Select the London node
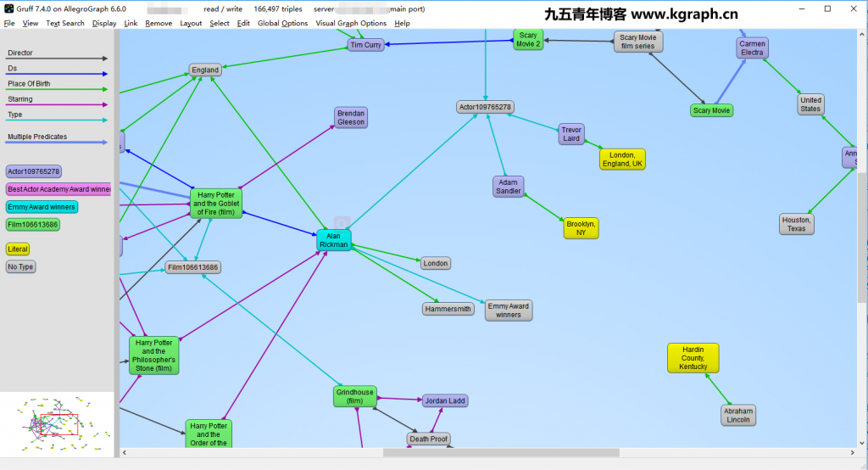Screen dimensions: 868x470 coord(436,263)
